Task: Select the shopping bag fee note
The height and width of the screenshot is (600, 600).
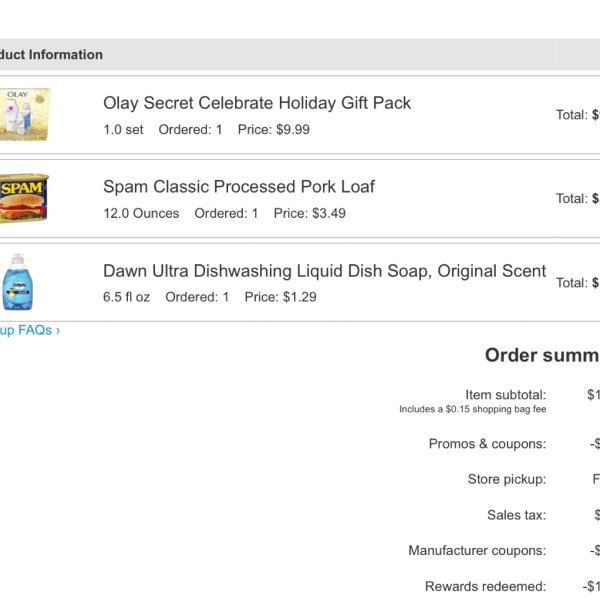Action: pyautogui.click(x=473, y=409)
